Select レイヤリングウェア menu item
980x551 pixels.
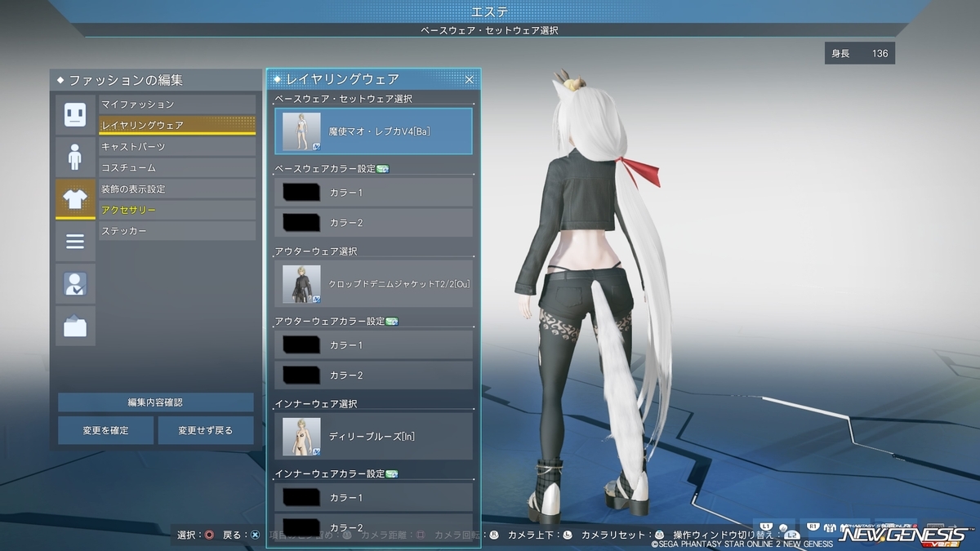177,125
